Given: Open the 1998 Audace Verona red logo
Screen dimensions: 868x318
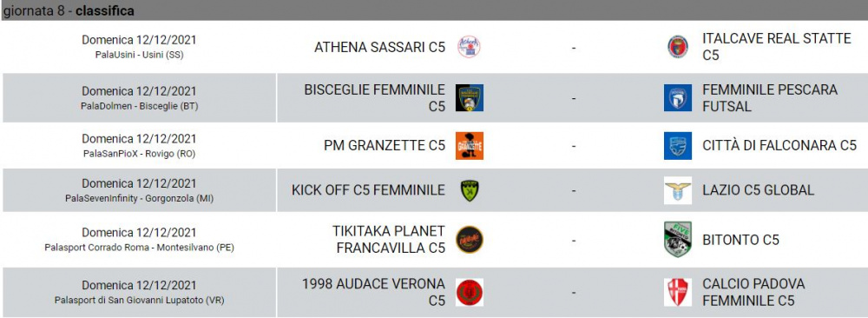Looking at the screenshot, I should pos(470,293).
